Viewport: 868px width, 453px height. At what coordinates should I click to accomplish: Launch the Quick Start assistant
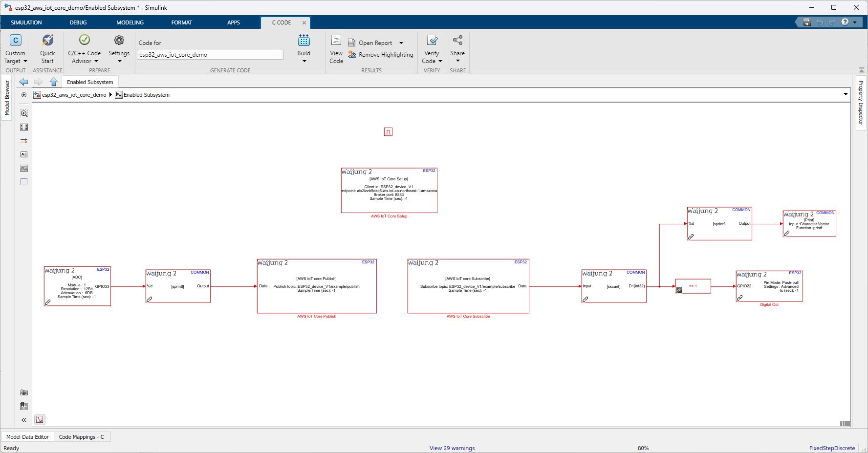pos(47,49)
